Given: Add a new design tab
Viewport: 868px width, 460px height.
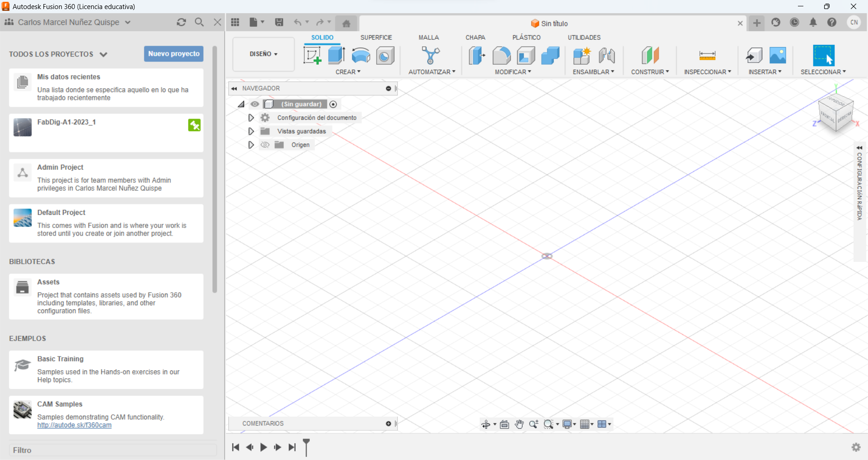Looking at the screenshot, I should (x=757, y=23).
